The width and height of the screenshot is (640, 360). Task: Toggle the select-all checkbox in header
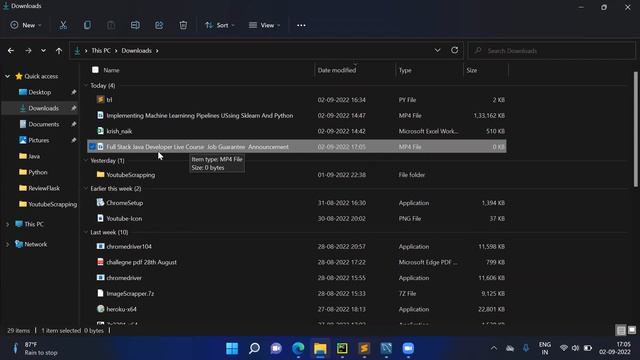click(x=95, y=70)
